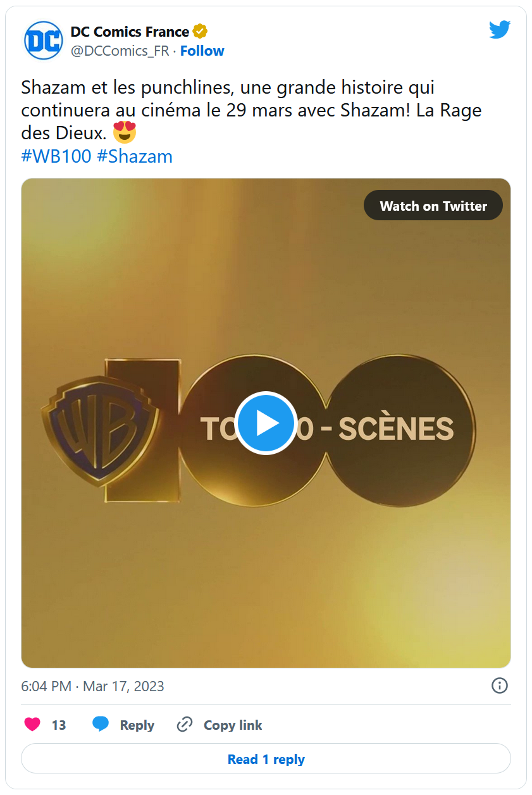Viewport: 532px width, 795px height.
Task: Follow the DC Comics France account
Action: [x=202, y=51]
